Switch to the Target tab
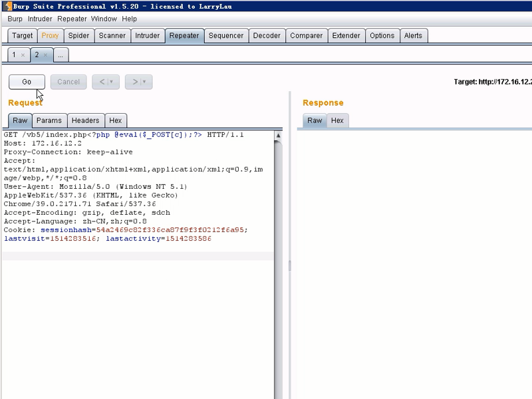This screenshot has height=399, width=532. [x=23, y=36]
